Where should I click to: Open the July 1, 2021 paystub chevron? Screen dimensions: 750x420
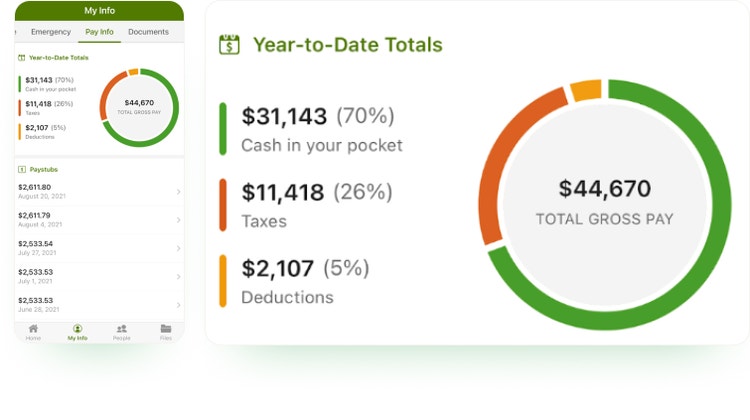[x=178, y=276]
